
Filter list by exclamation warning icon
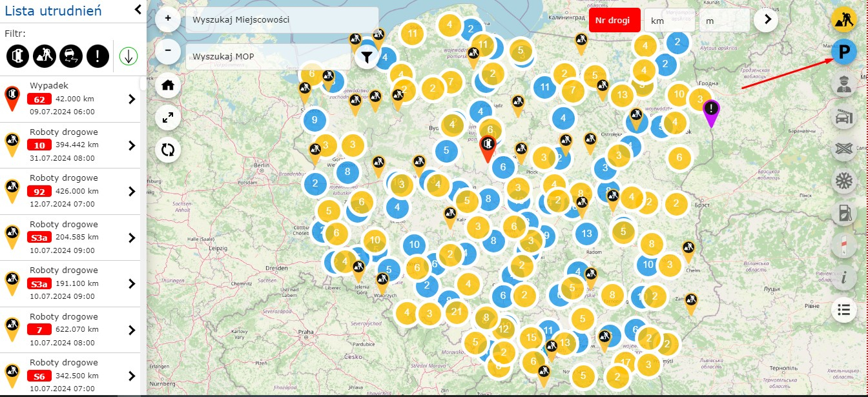[x=98, y=56]
